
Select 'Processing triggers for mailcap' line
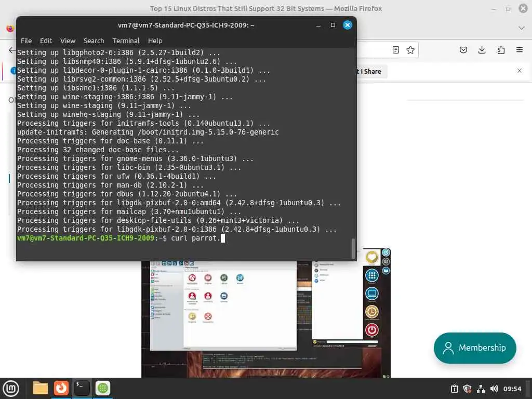pyautogui.click(x=129, y=211)
